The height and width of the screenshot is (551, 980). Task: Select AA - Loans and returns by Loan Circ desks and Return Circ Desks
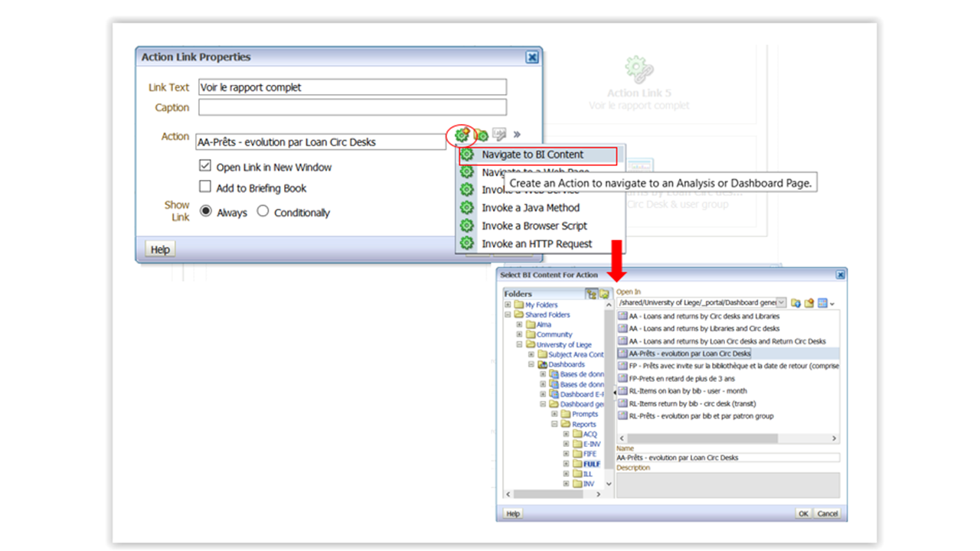coord(727,341)
